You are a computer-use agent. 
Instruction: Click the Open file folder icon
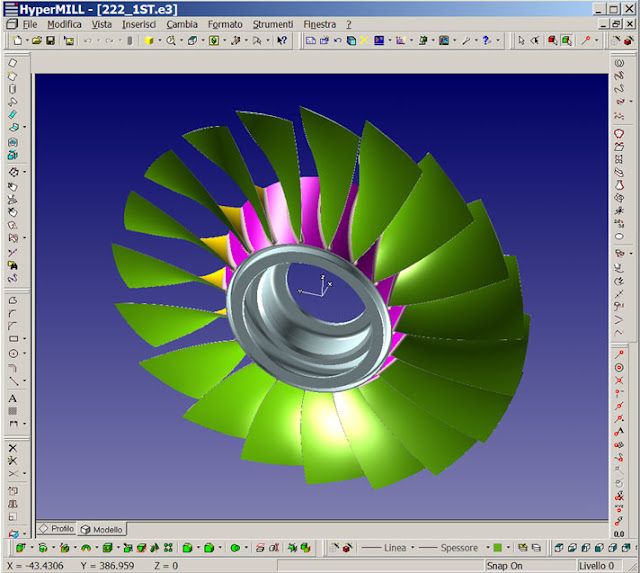[37, 40]
